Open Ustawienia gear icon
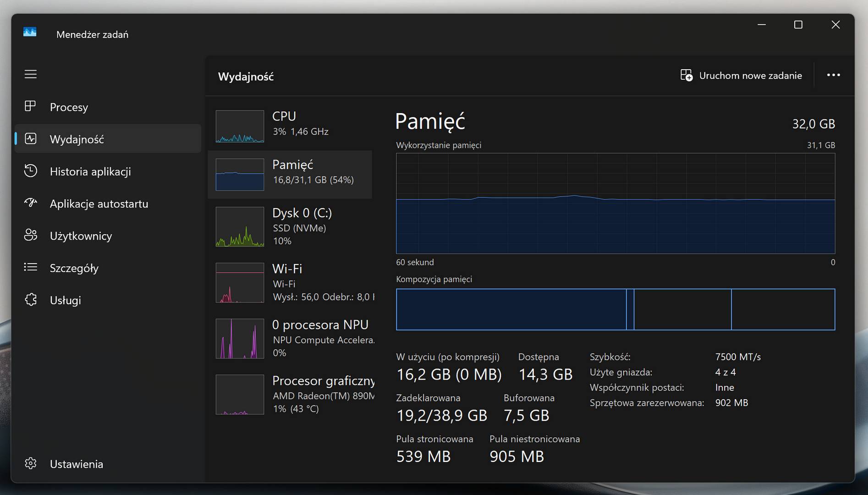The width and height of the screenshot is (868, 495). (x=31, y=463)
